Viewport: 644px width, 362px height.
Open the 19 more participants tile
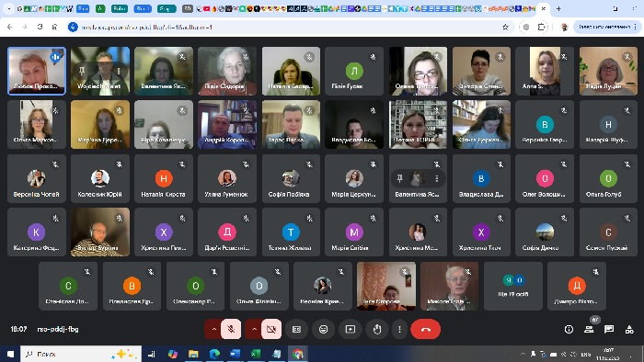point(513,286)
